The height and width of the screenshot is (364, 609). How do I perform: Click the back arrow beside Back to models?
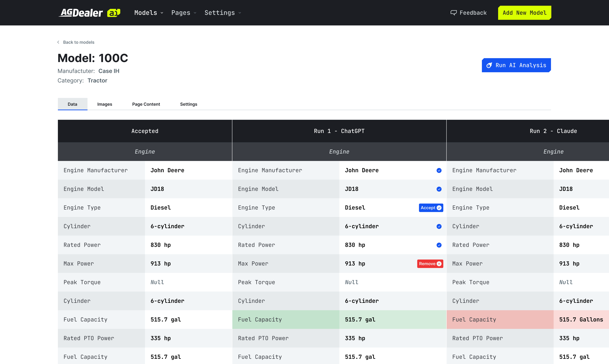pyautogui.click(x=59, y=42)
